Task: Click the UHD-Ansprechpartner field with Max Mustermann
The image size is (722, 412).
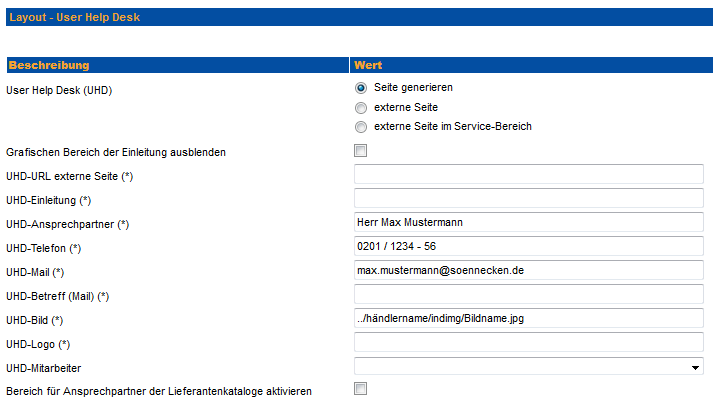Action: [529, 222]
